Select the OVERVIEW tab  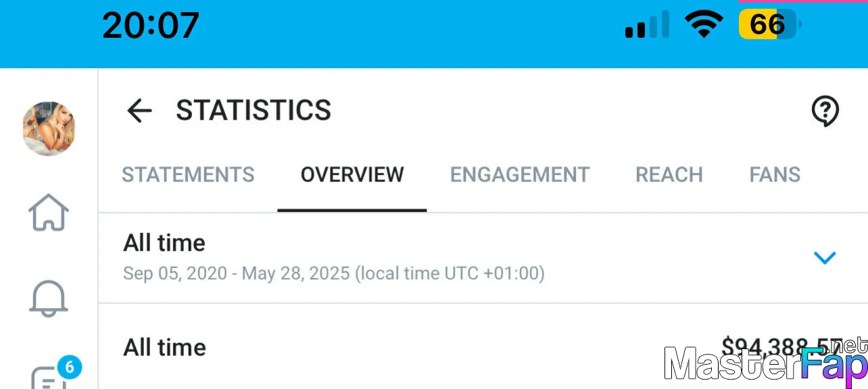[352, 175]
